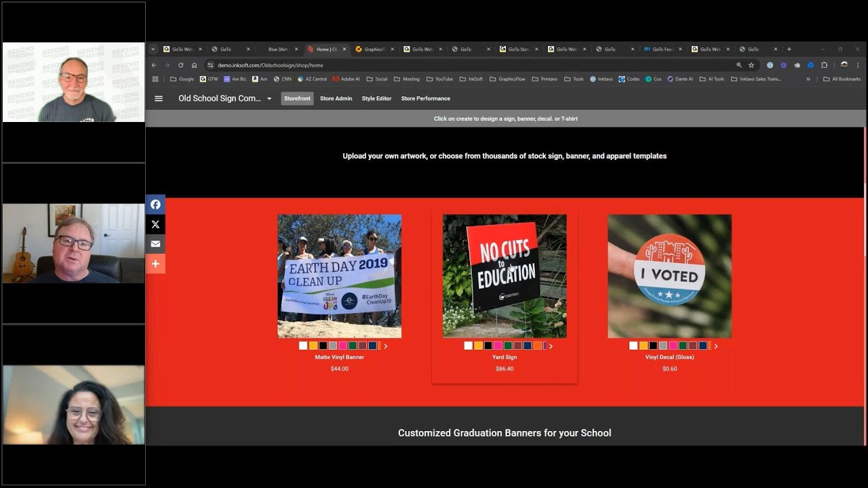Open Codes bookmark
This screenshot has height=488, width=868.
click(629, 79)
